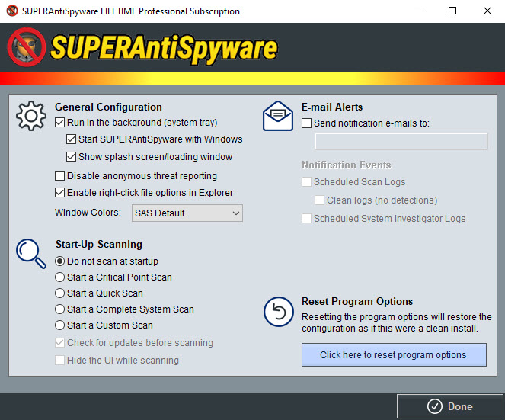505x420 pixels.
Task: Click the General Configuration heading
Action: [x=108, y=107]
